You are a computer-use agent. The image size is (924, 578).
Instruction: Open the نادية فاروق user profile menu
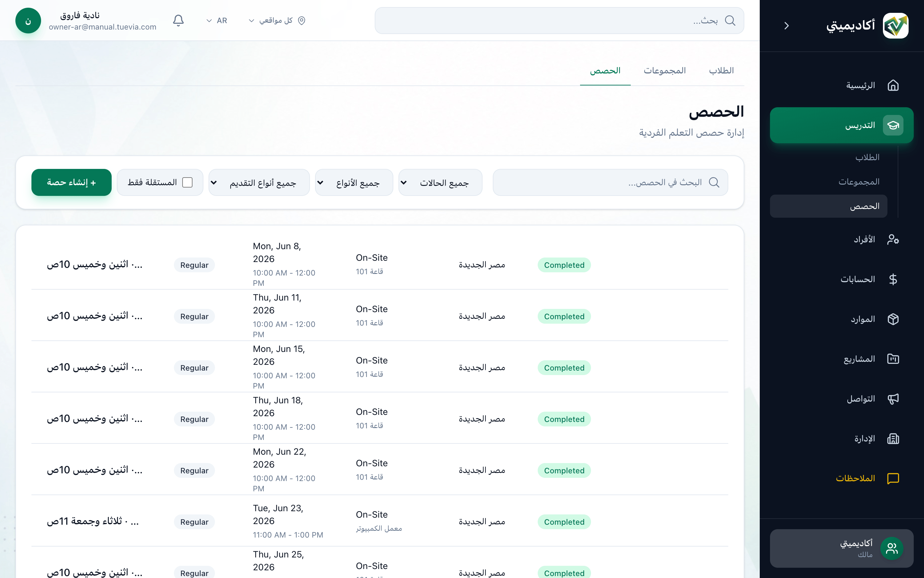click(86, 21)
